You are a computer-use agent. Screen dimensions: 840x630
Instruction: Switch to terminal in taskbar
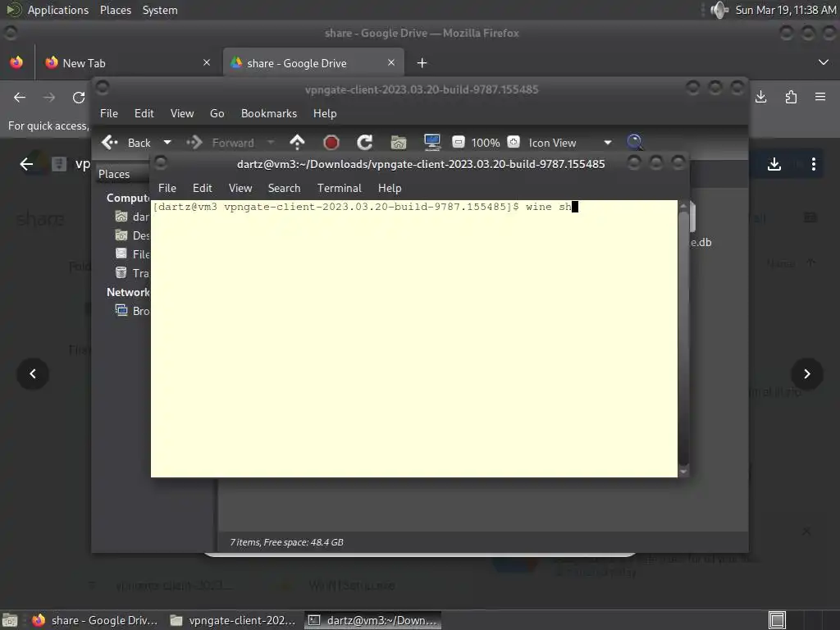tap(373, 620)
